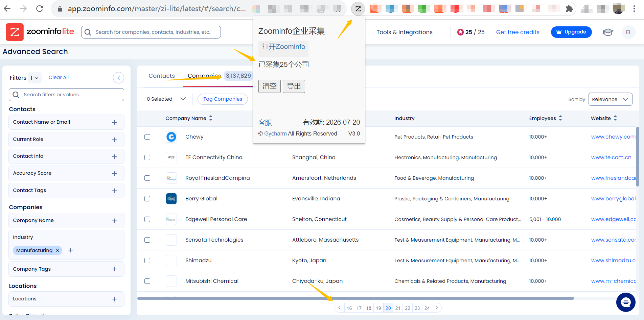Add another industry filter with the plus
Viewport: 644px width, 320px height.
70,250
